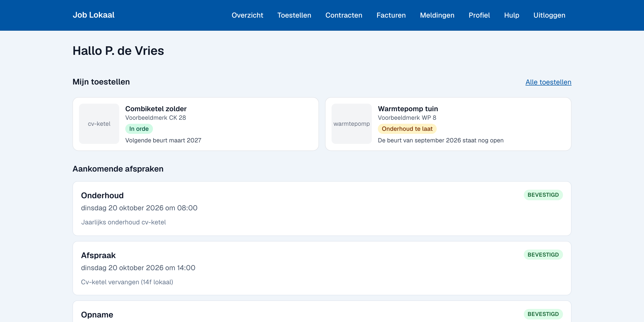
Task: Open Combiketel zolder device title
Action: click(x=156, y=109)
